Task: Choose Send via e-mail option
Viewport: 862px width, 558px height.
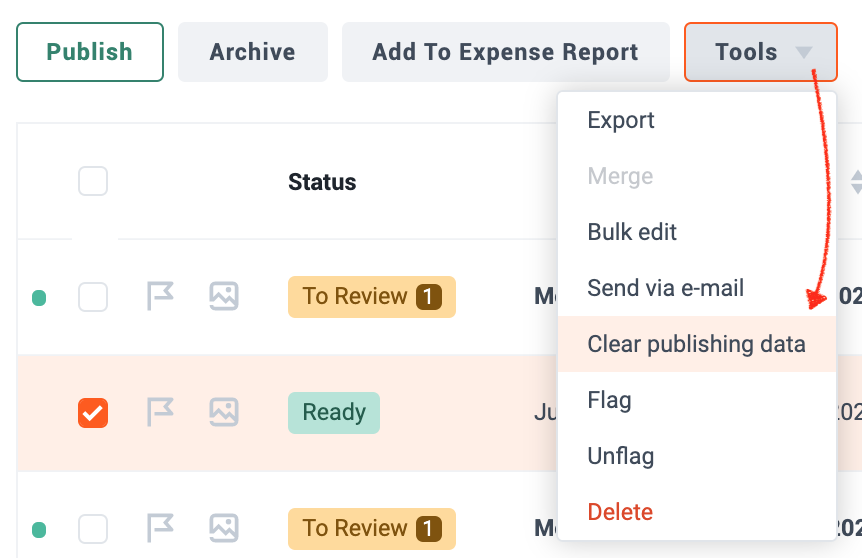Action: pyautogui.click(x=697, y=288)
